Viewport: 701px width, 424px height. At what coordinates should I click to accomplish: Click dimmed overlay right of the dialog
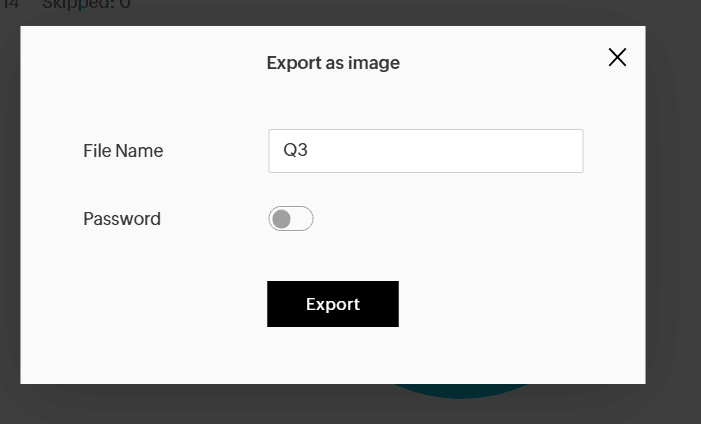[x=673, y=200]
